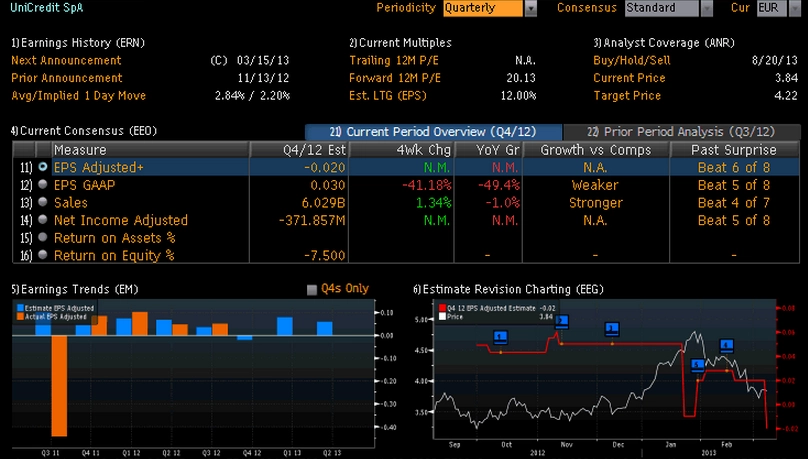
Task: Enable the Q4s Only checkbox
Action: [312, 290]
